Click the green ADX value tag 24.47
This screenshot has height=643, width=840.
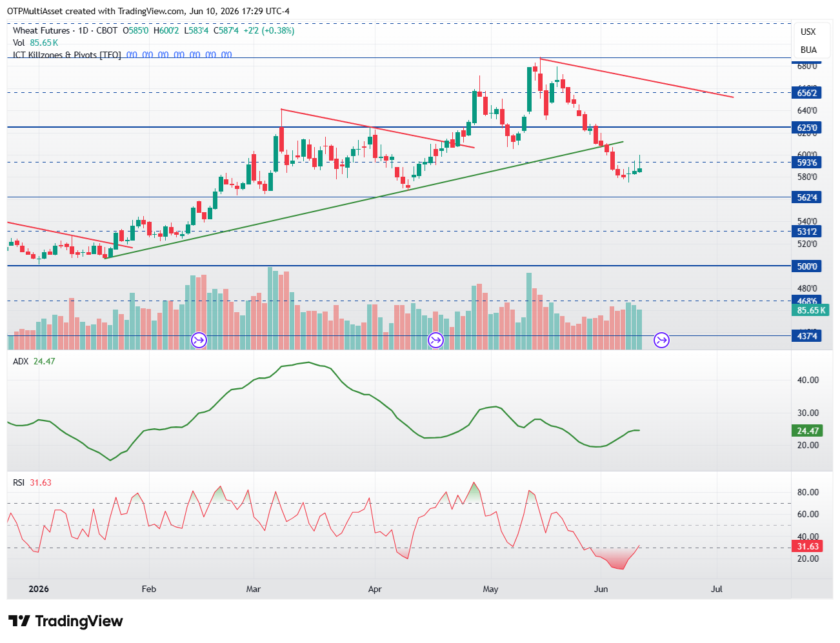(807, 431)
